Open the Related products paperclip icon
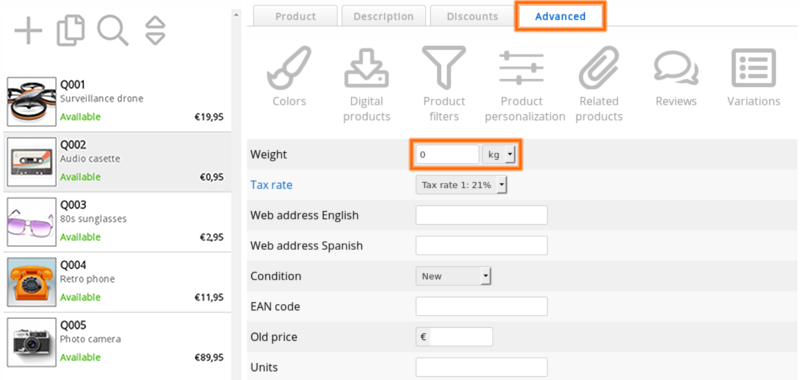 tap(599, 67)
